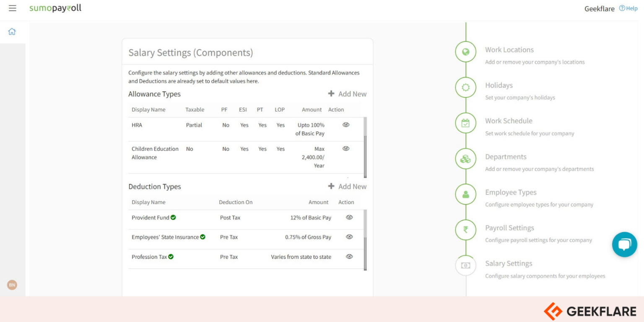Click the sumopayroll logo
The image size is (644, 322).
tap(55, 8)
